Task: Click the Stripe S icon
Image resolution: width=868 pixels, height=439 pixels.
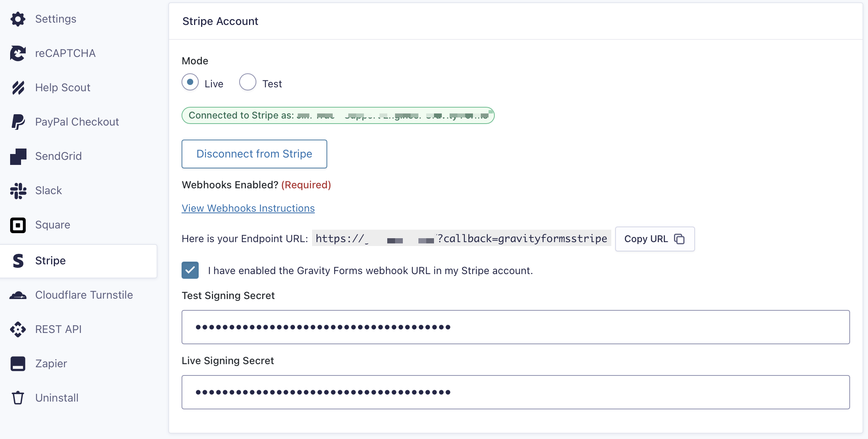Action: pyautogui.click(x=18, y=260)
